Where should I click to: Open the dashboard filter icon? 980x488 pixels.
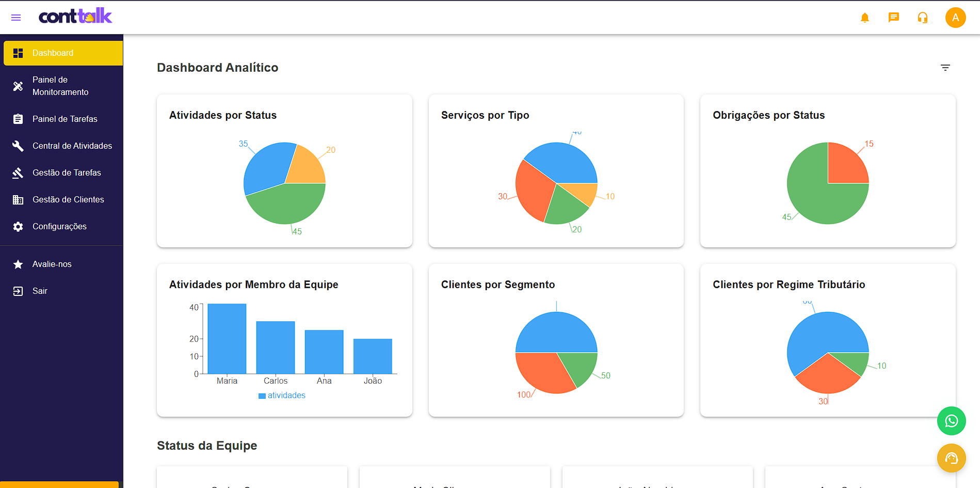click(945, 67)
